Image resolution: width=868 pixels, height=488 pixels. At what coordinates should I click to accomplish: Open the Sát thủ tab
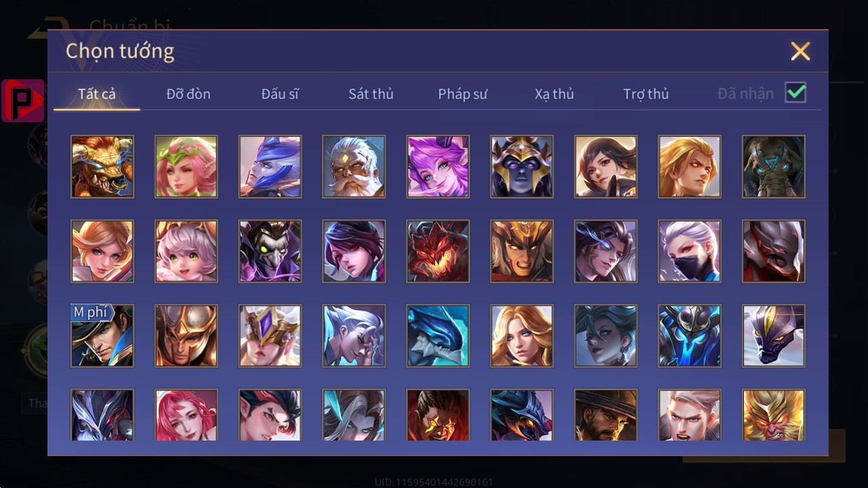[x=371, y=94]
